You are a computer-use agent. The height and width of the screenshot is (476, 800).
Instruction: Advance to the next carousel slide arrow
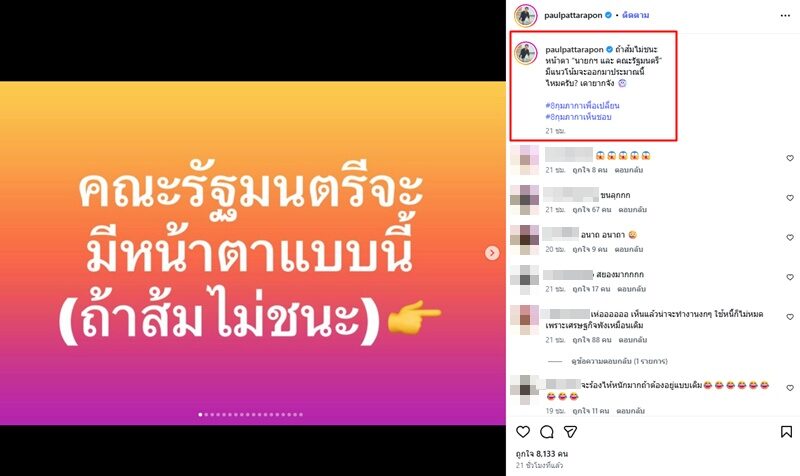pos(492,253)
